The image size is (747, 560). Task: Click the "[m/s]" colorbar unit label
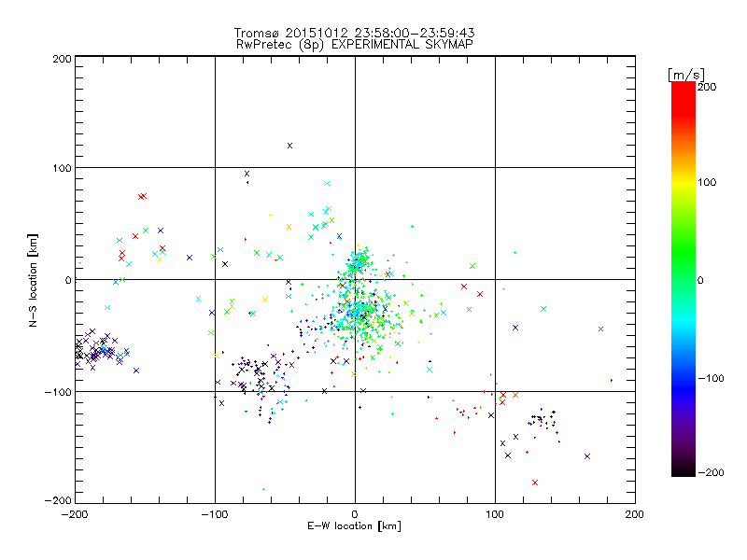685,75
